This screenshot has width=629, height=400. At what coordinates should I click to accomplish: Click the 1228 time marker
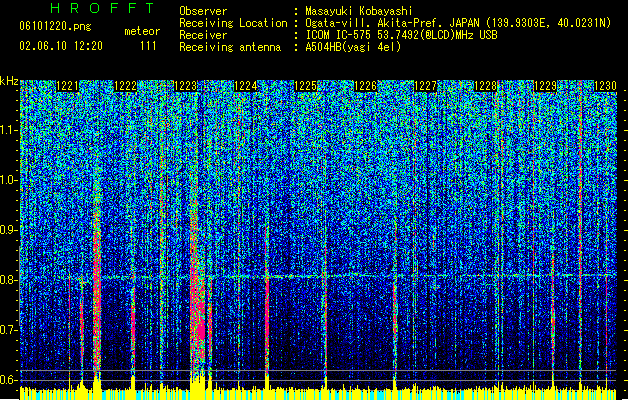(x=485, y=86)
